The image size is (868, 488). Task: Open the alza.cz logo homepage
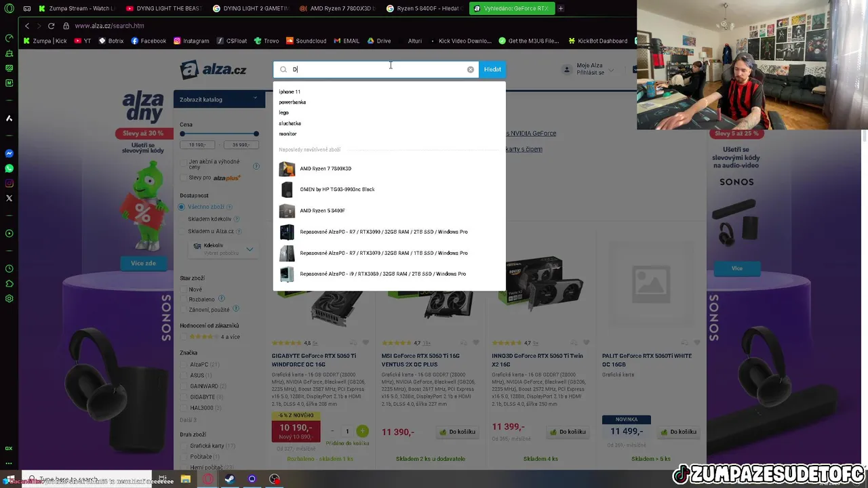click(x=213, y=69)
